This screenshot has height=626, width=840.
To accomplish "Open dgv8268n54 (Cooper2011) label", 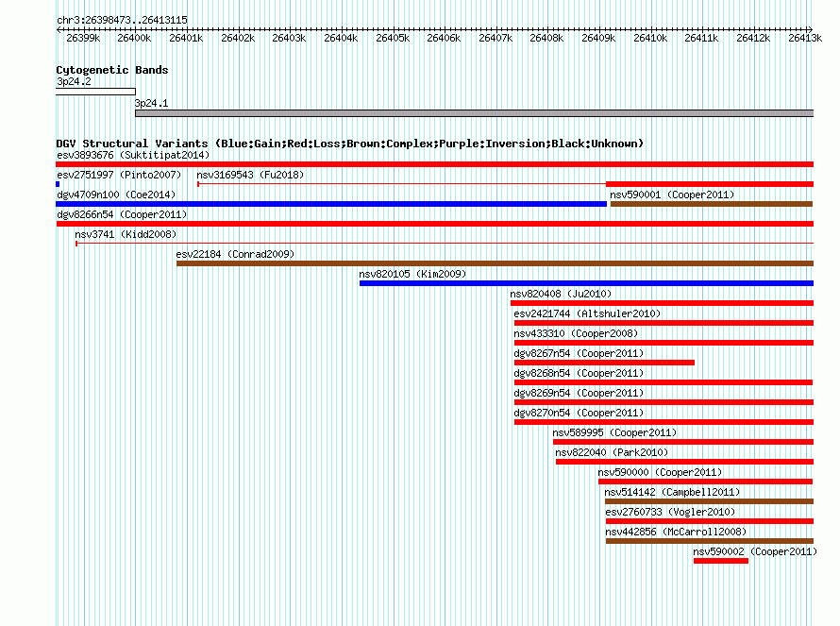I will coord(579,373).
